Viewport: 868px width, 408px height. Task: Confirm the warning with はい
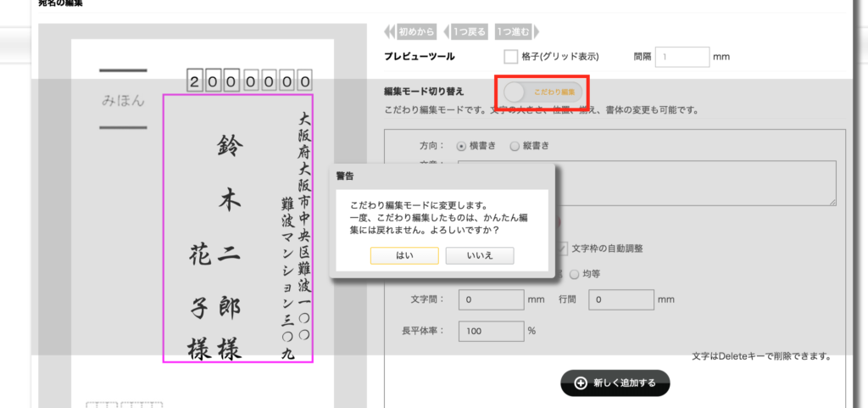tap(404, 256)
